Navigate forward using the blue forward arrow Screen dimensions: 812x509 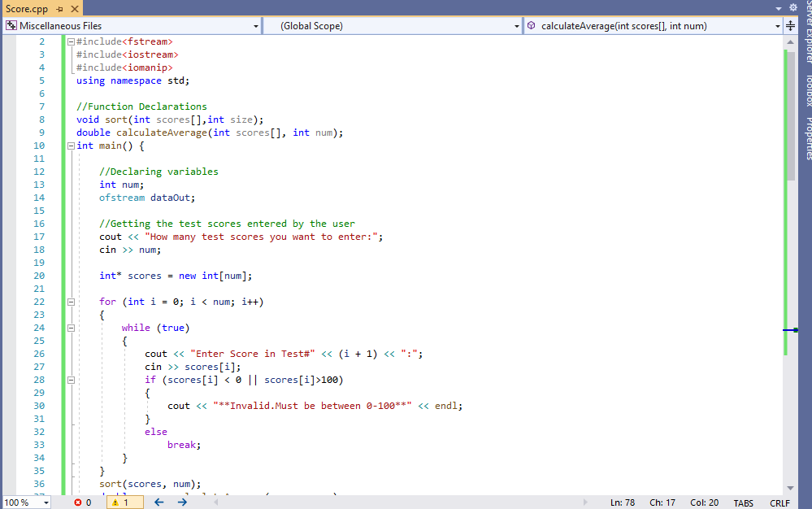click(x=182, y=502)
